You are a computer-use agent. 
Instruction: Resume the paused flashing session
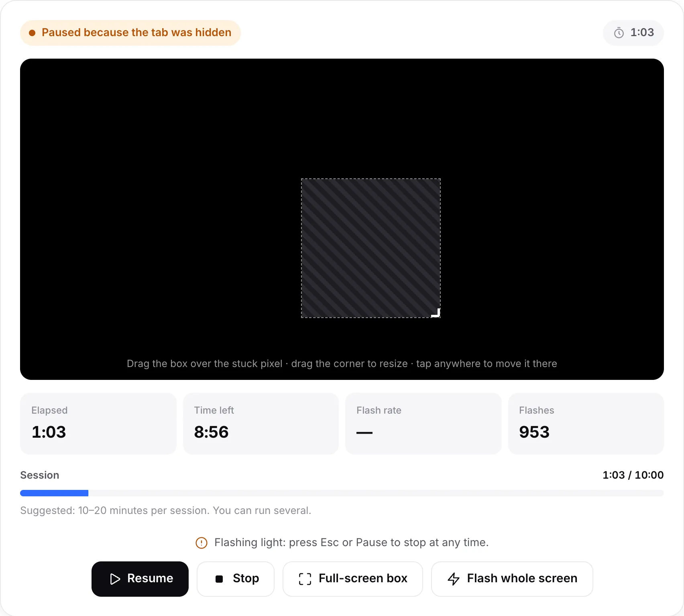[140, 579]
